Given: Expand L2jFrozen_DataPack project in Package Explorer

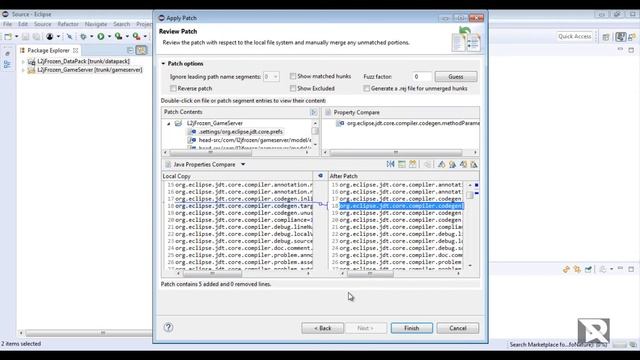Looking at the screenshot, I should click(23, 62).
